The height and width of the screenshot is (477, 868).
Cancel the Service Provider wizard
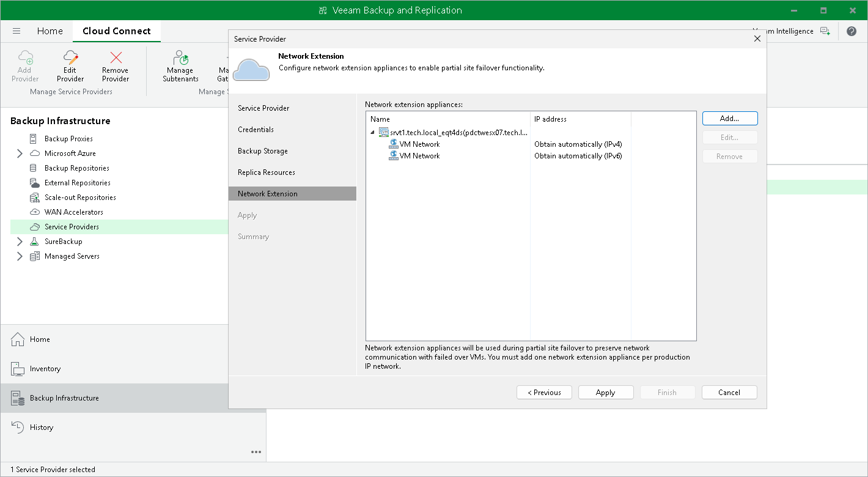click(x=729, y=393)
